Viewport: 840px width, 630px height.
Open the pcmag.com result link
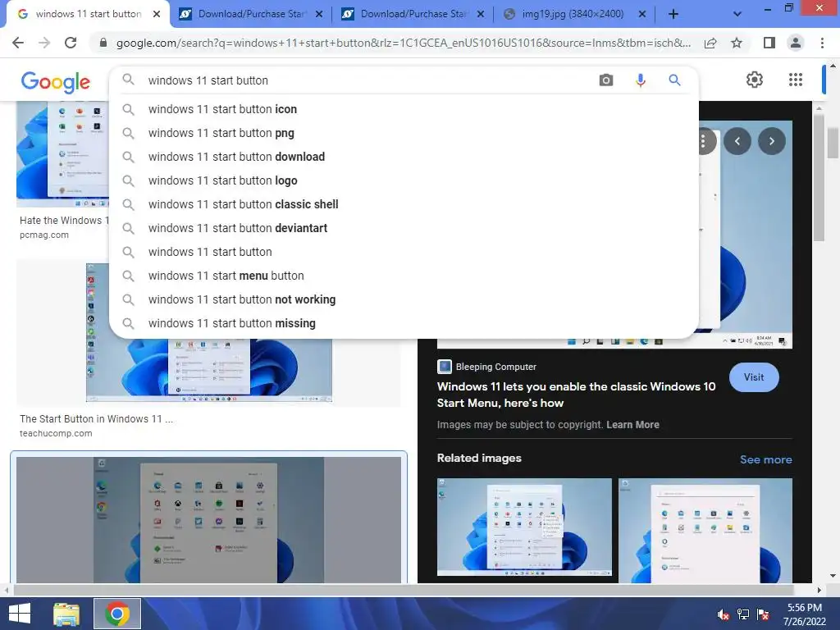[44, 235]
